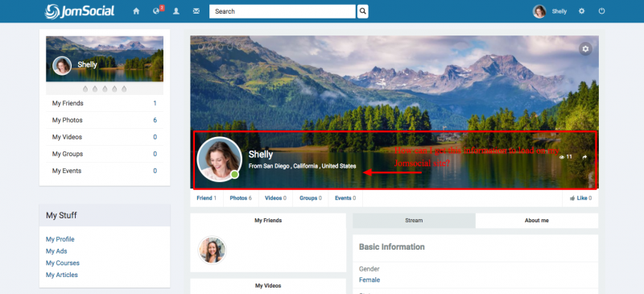Click Shelly's large profile avatar
Screen dimensions: 644x294
tap(219, 159)
